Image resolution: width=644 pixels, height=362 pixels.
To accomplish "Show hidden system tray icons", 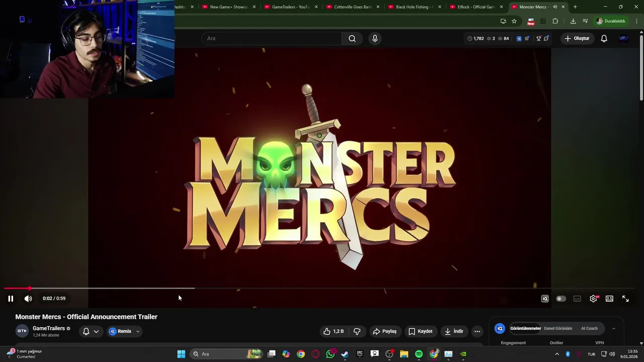I will click(x=557, y=354).
